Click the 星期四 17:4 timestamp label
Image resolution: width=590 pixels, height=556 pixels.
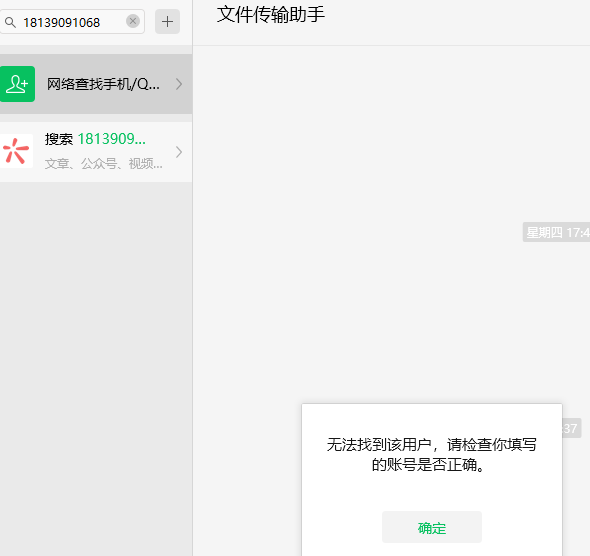point(557,232)
